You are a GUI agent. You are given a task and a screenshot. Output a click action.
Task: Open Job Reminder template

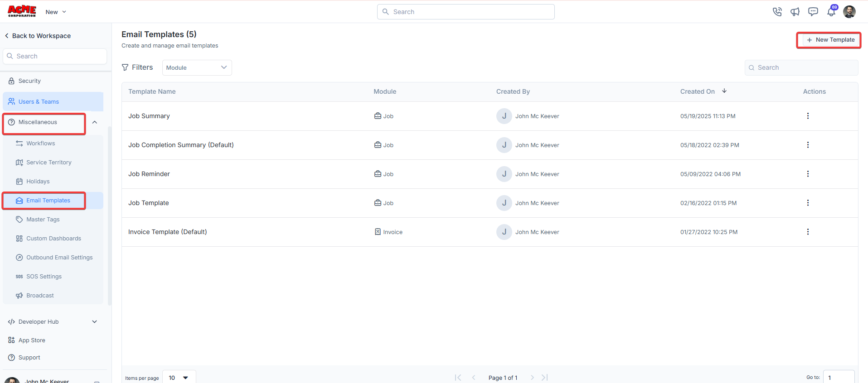tap(149, 174)
